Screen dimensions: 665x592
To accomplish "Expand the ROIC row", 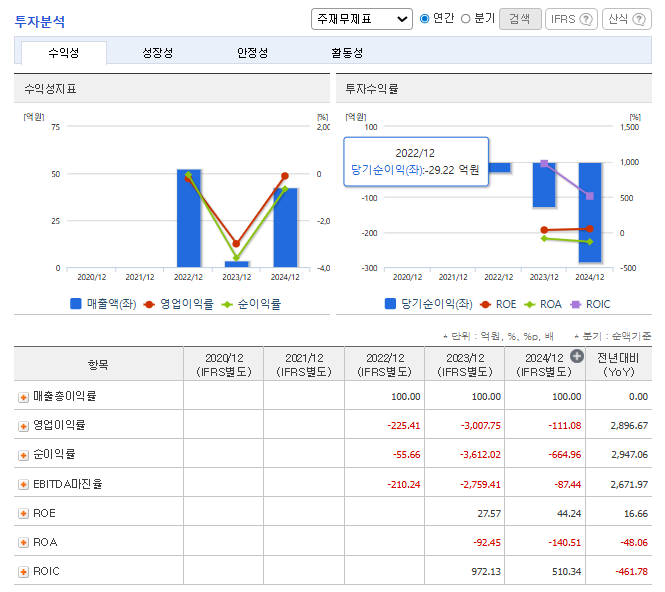I will click(23, 572).
